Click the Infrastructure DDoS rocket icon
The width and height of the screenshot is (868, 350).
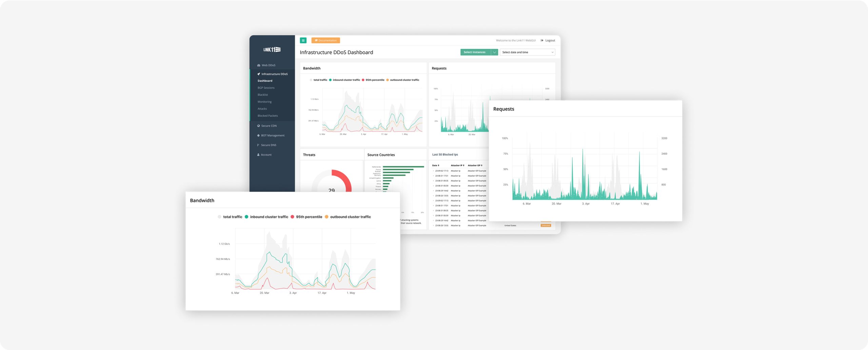click(x=259, y=74)
